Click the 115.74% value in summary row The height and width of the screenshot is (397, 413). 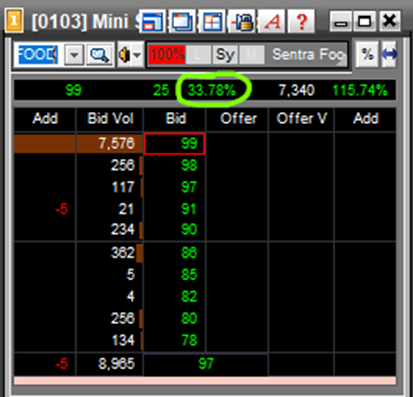pos(360,90)
